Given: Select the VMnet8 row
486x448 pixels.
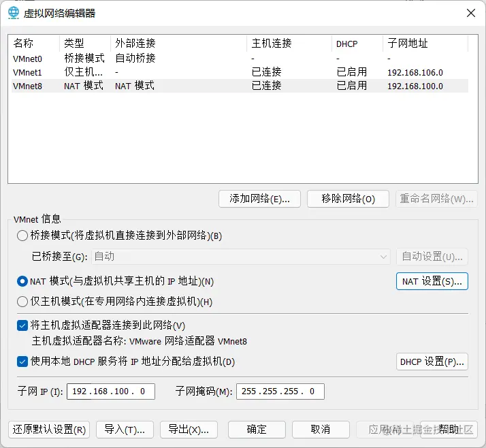Looking at the screenshot, I should 240,86.
